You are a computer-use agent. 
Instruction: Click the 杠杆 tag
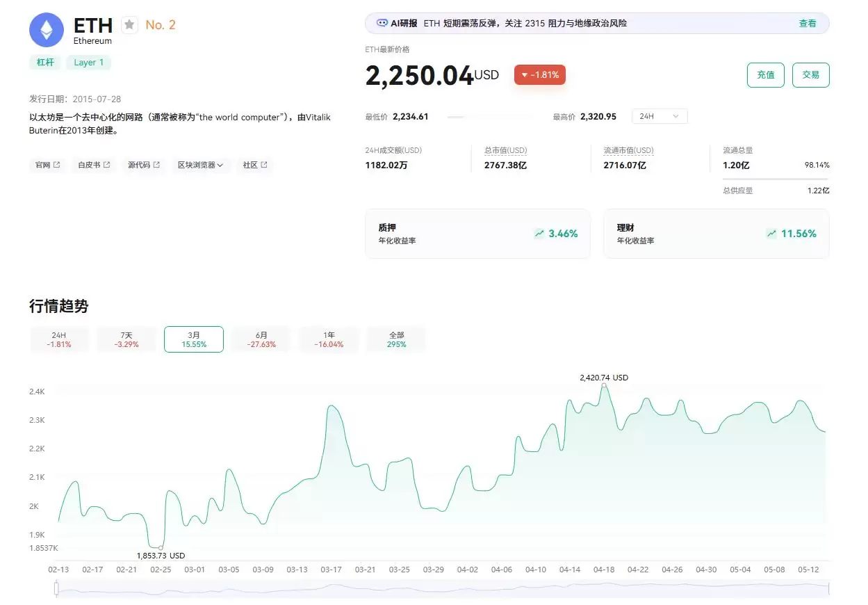coord(45,62)
